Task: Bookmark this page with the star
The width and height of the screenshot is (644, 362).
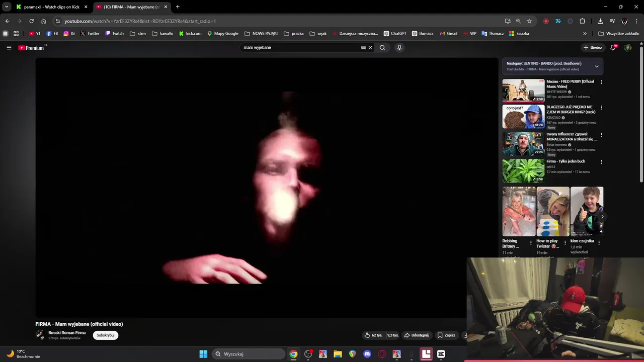Action: 529,21
